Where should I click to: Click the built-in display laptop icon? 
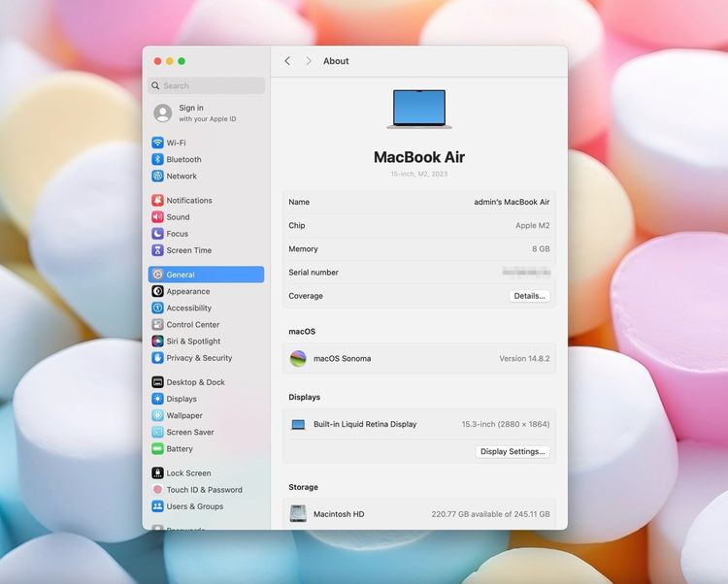(x=298, y=424)
